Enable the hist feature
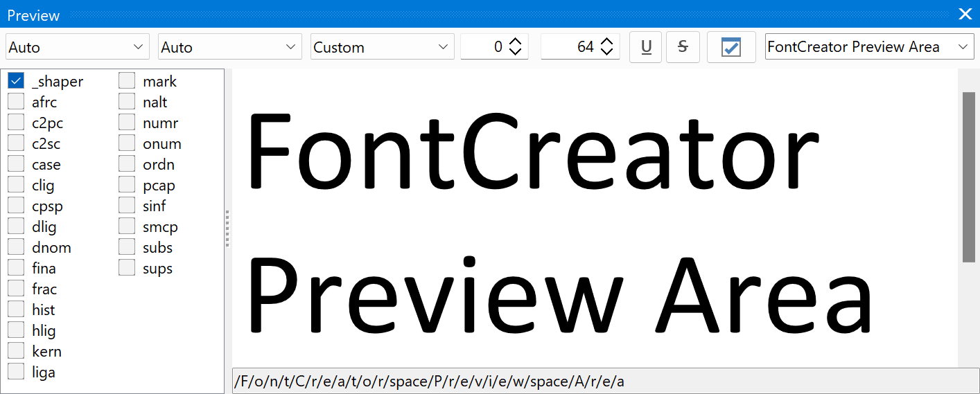980x394 pixels. tap(16, 310)
